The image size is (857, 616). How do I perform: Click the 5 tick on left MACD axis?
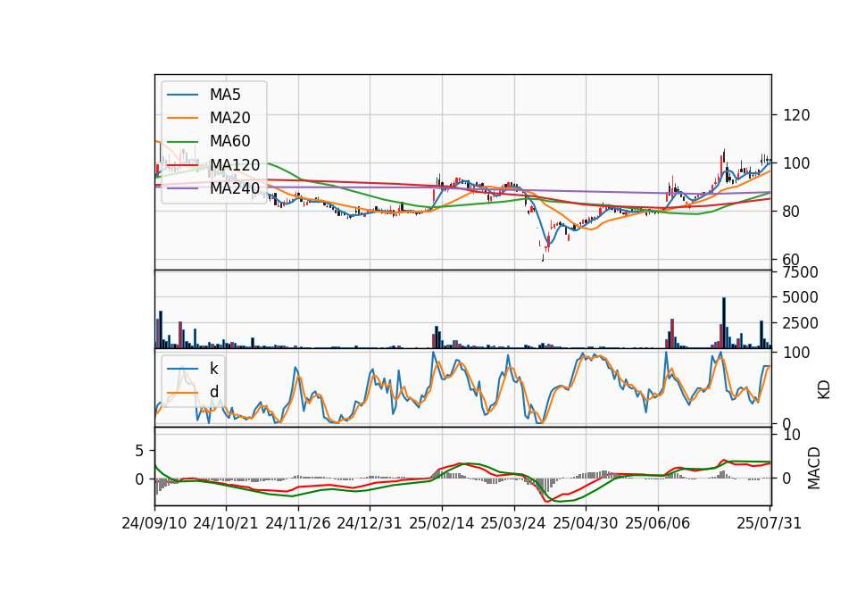click(139, 451)
